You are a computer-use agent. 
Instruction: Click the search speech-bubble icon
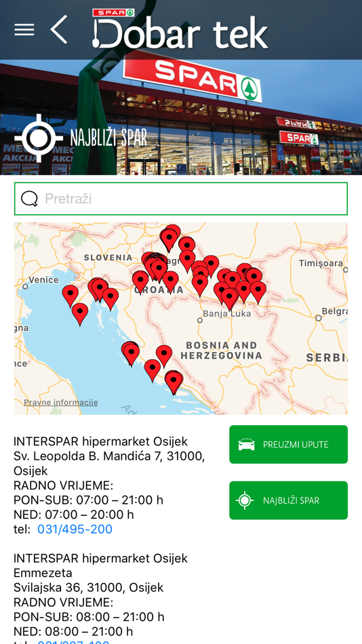tap(29, 199)
